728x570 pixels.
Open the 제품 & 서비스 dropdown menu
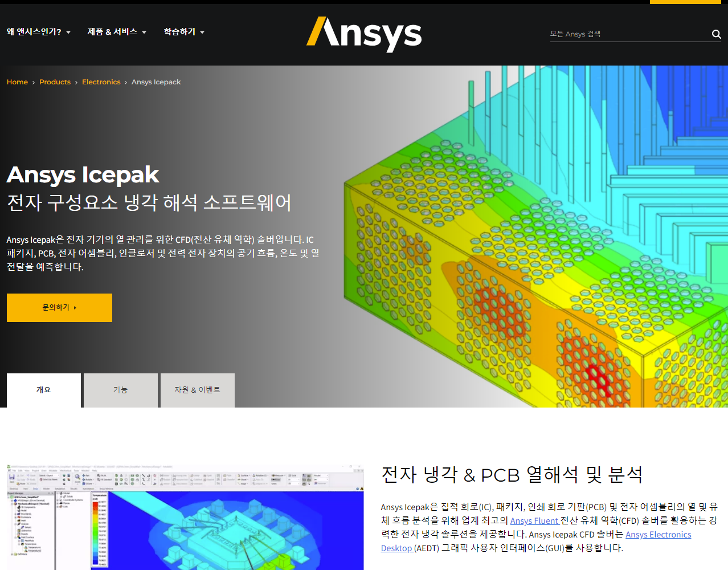pyautogui.click(x=117, y=32)
